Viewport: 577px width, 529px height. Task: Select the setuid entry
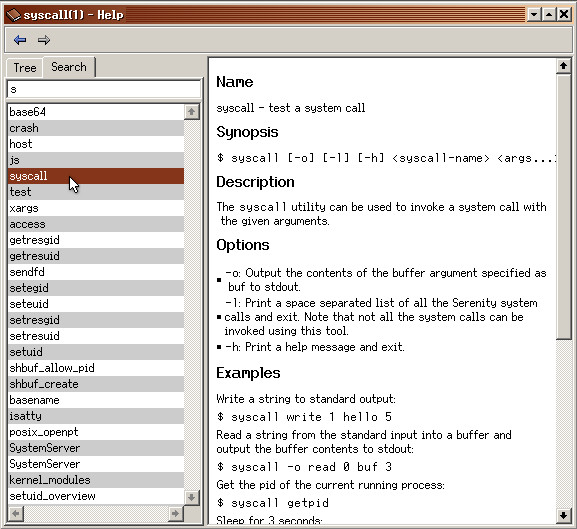click(96, 352)
